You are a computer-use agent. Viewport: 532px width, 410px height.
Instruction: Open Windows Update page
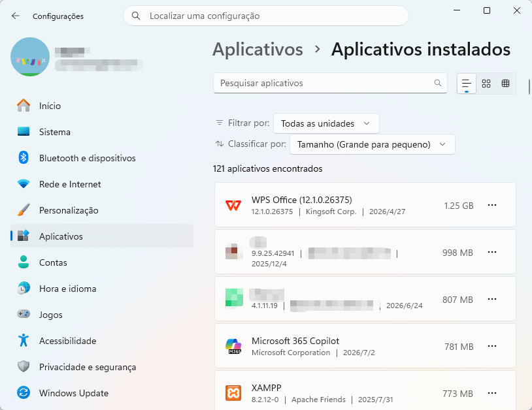[x=102, y=393]
